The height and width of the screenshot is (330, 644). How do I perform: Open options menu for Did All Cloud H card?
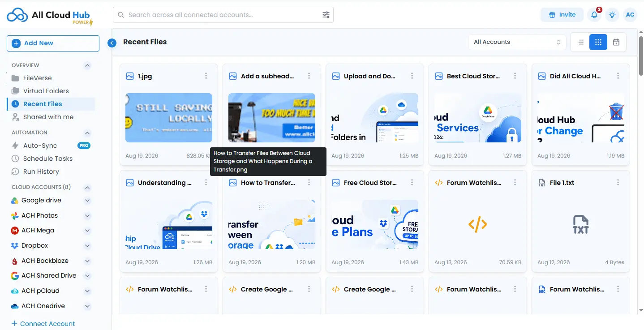(618, 76)
